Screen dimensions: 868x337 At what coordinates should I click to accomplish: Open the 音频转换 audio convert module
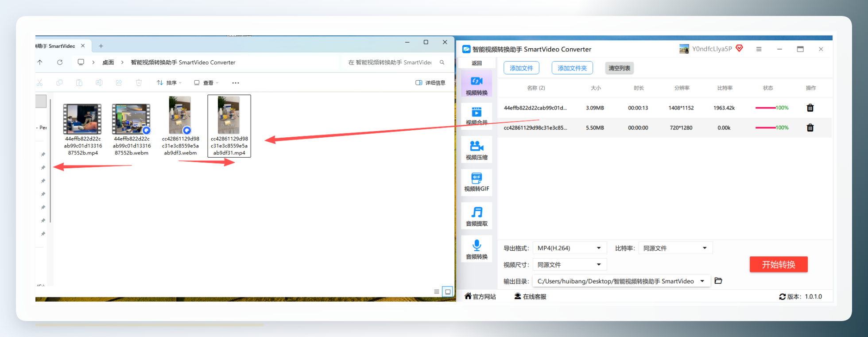(477, 249)
